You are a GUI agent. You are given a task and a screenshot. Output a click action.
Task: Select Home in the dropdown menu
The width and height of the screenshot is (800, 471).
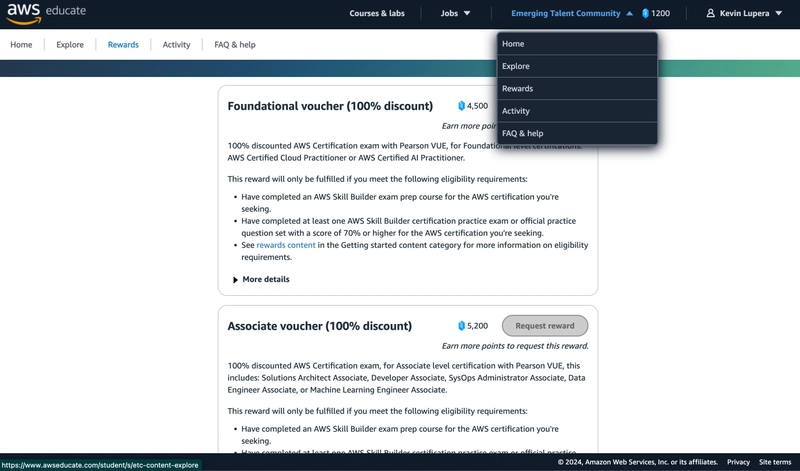[577, 44]
